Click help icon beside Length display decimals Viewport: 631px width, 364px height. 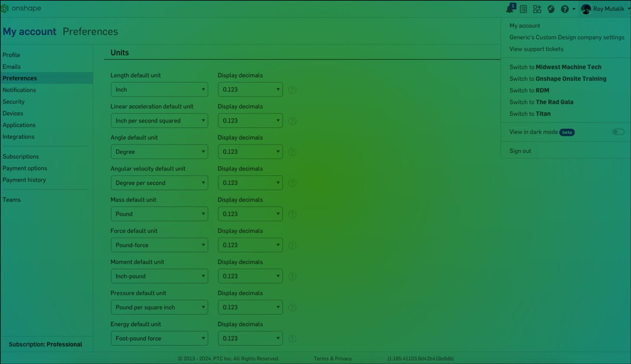[x=292, y=90]
